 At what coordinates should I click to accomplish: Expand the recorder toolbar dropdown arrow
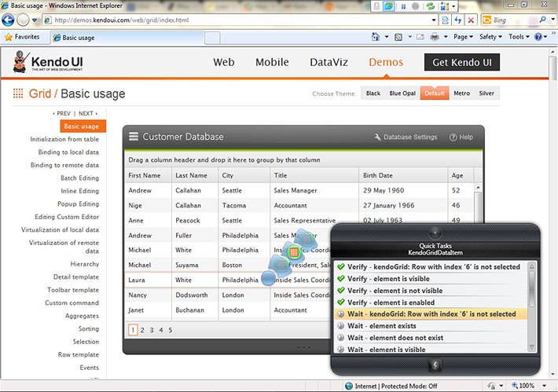pos(453,6)
